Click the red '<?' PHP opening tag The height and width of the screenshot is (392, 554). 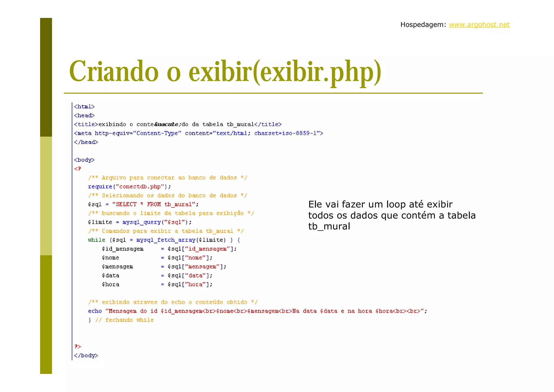(x=77, y=169)
